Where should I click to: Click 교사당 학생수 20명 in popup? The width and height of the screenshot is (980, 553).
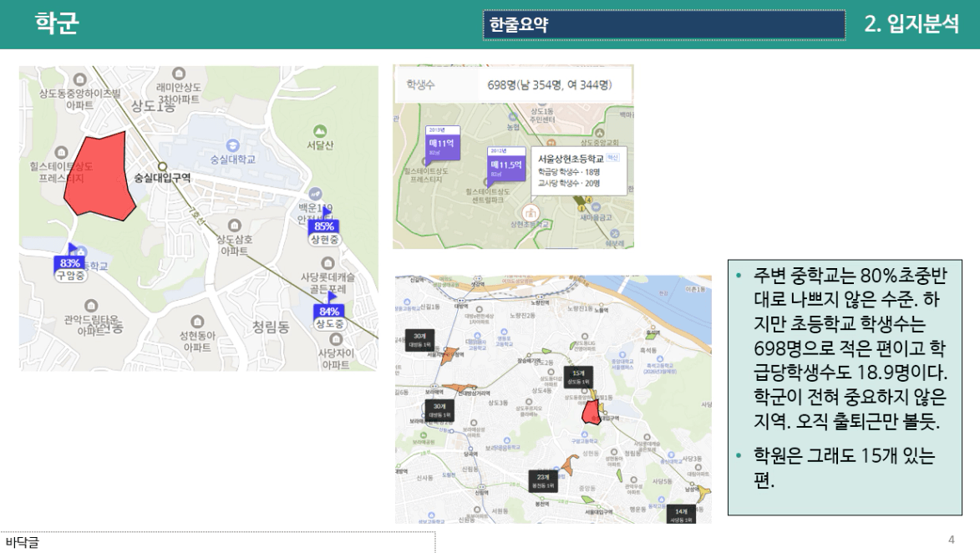pyautogui.click(x=569, y=183)
